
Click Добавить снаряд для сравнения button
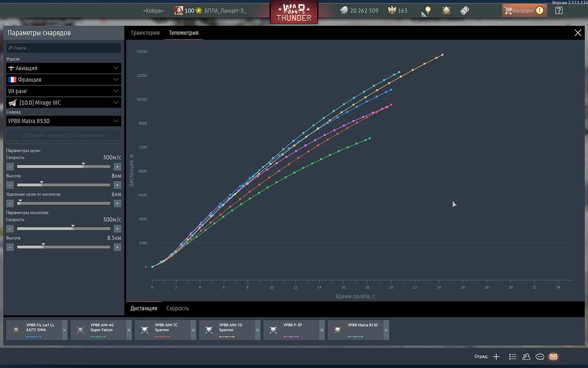pyautogui.click(x=64, y=135)
